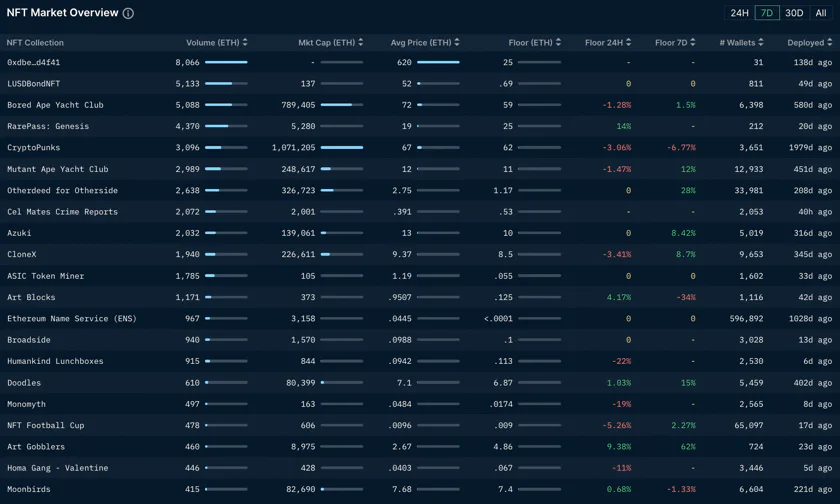The width and height of the screenshot is (840, 504).
Task: Click Art Gobblers Floor 24H 9.38%
Action: (619, 447)
